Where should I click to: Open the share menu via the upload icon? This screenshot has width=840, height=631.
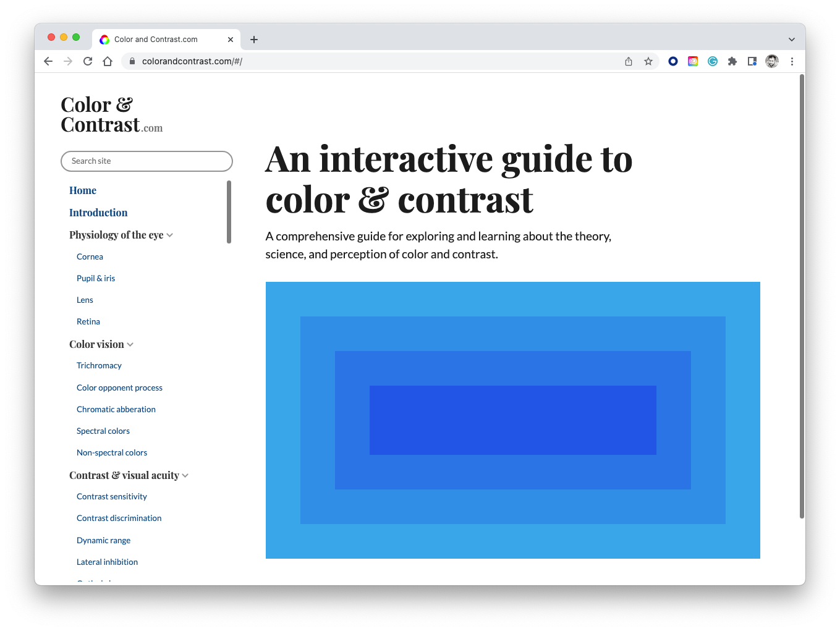pyautogui.click(x=629, y=61)
